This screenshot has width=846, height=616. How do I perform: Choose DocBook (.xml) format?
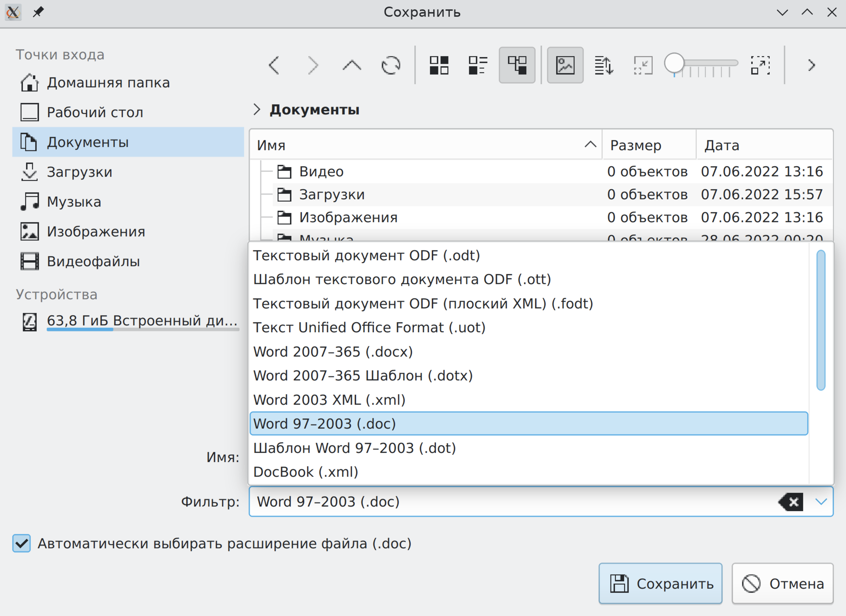point(529,472)
